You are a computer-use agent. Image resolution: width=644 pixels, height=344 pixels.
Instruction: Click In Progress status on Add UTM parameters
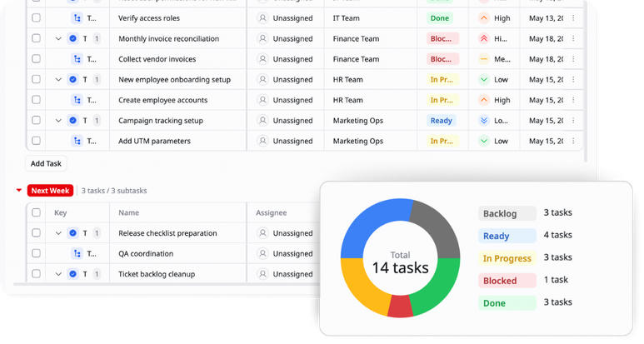pos(442,142)
